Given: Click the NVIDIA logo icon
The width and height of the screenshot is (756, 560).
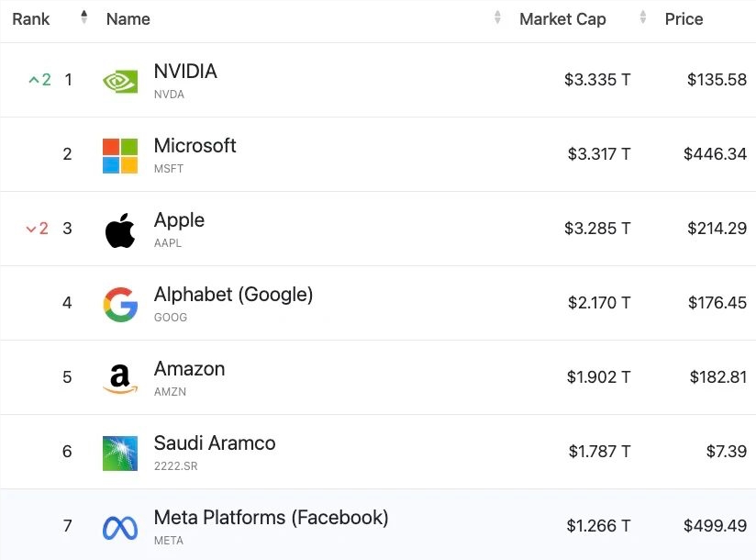Looking at the screenshot, I should point(120,81).
